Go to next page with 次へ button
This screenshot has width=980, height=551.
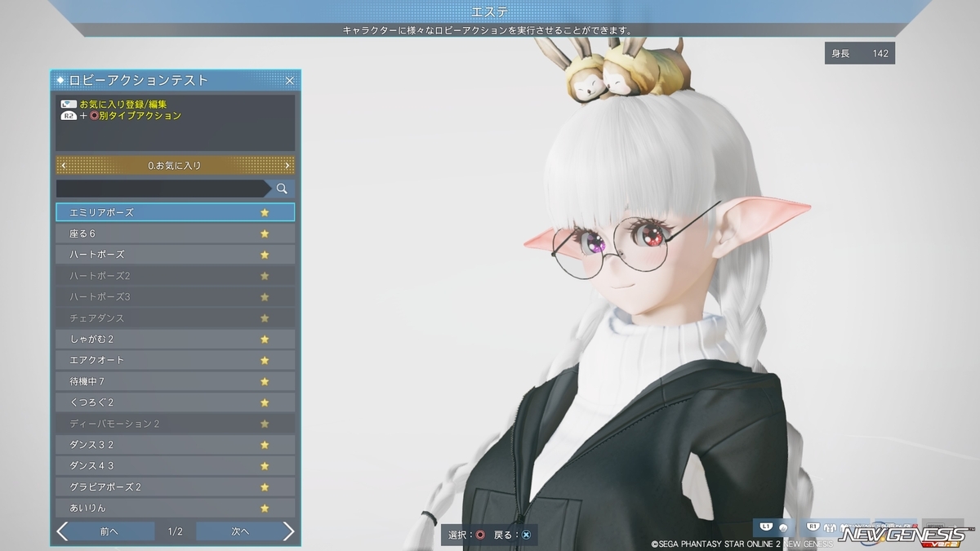[x=245, y=531]
